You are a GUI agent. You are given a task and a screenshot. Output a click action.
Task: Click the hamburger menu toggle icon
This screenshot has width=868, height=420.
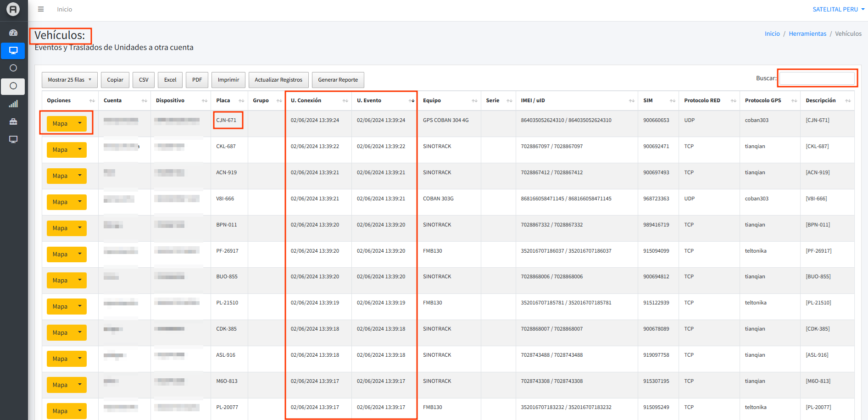[41, 9]
